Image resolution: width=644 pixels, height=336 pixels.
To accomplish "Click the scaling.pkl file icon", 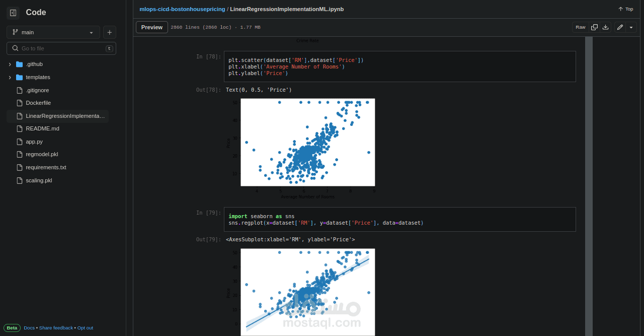I will (20, 180).
